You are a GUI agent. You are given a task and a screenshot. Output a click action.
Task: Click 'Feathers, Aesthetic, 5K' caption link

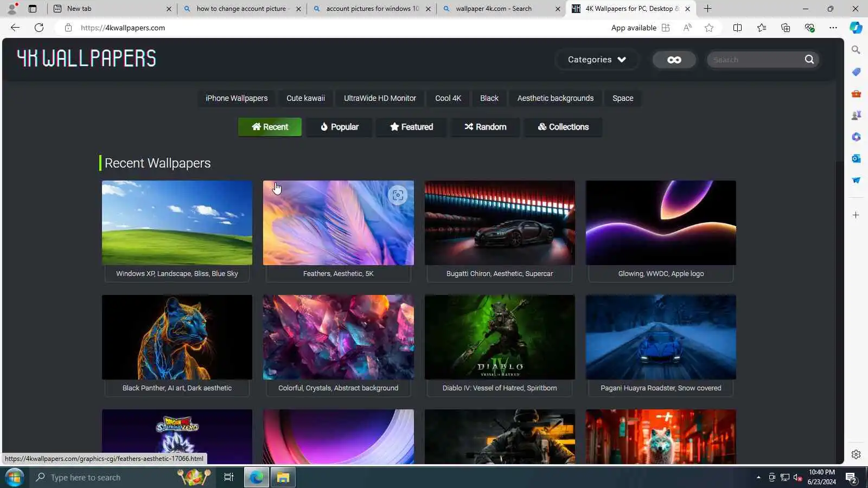[x=338, y=274]
